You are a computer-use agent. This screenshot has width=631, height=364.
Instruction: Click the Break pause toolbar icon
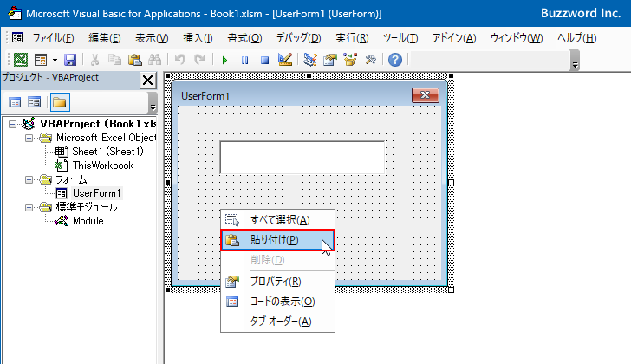click(x=244, y=61)
